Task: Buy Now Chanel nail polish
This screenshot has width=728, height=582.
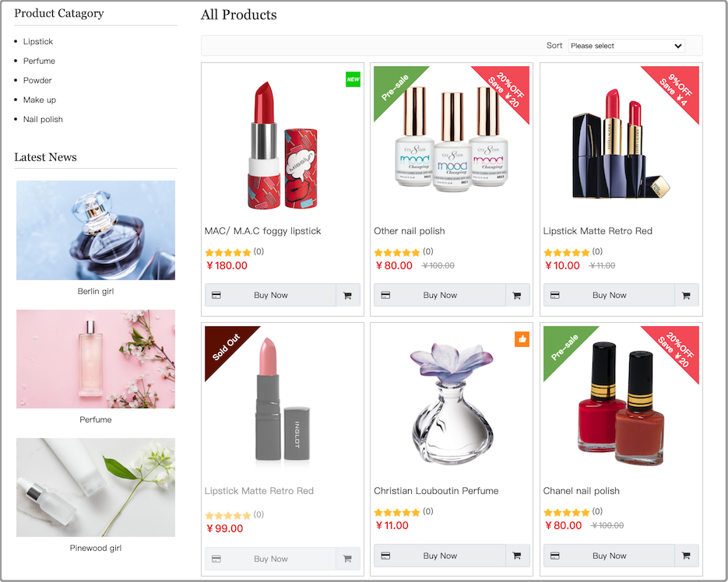Action: [609, 556]
